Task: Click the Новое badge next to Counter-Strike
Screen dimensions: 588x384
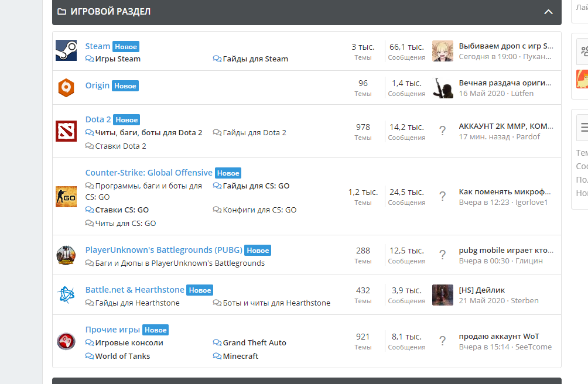Action: tap(228, 173)
